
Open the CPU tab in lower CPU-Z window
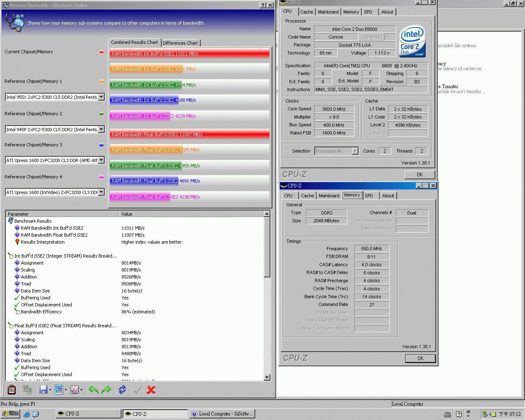[x=288, y=196]
